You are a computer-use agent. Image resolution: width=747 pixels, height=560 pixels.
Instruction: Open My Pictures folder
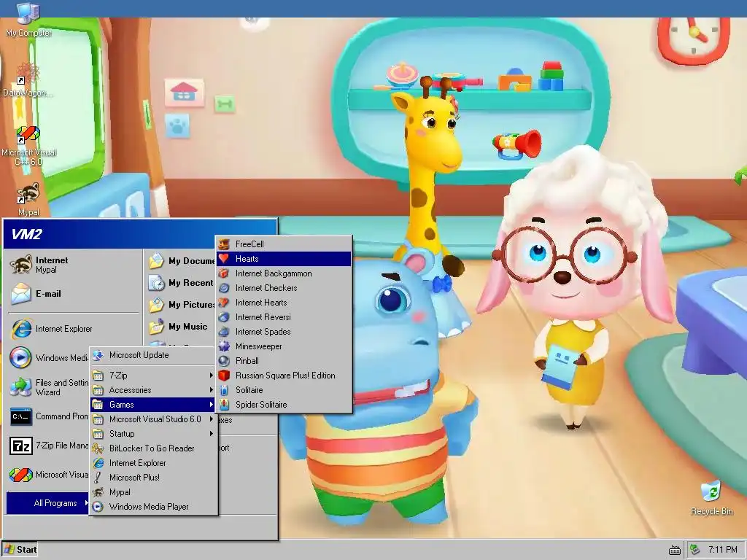181,305
